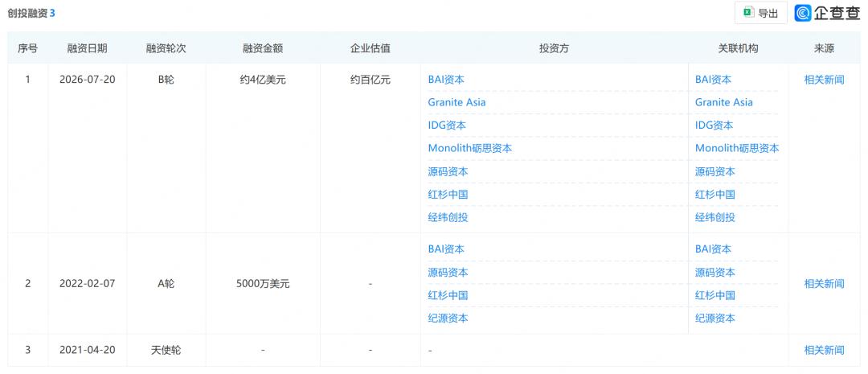Image resolution: width=868 pixels, height=374 pixels.
Task: Open 红杉中国 investor link in A轮 row
Action: [448, 295]
